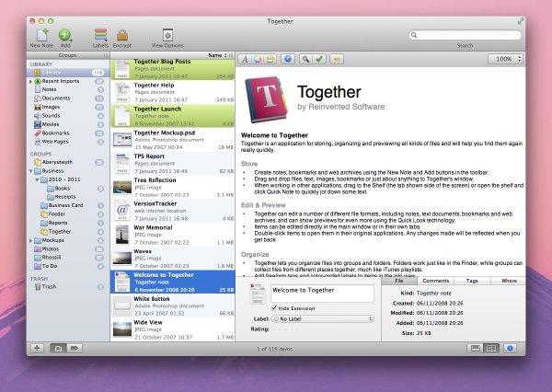
Task: Switch to the Comments tab
Action: click(x=436, y=281)
